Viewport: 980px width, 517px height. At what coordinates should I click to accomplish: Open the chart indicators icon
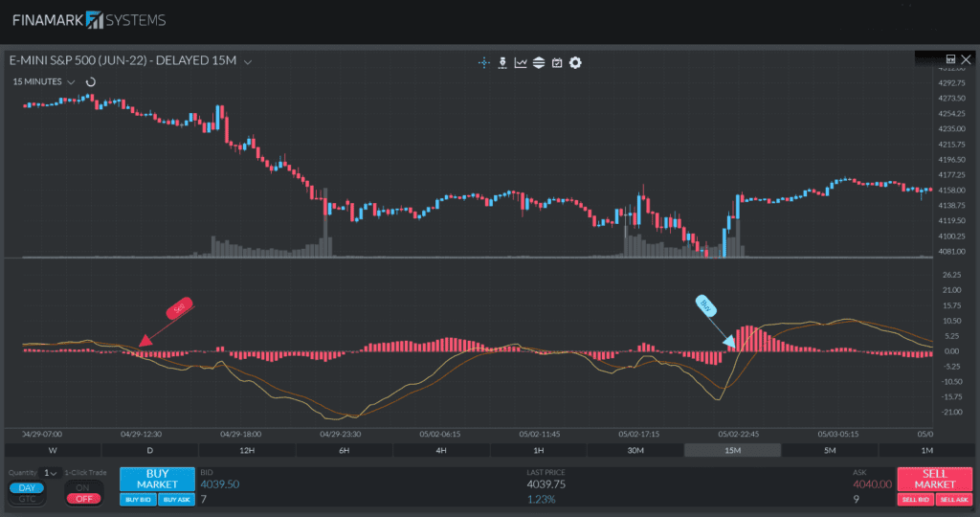coord(521,63)
